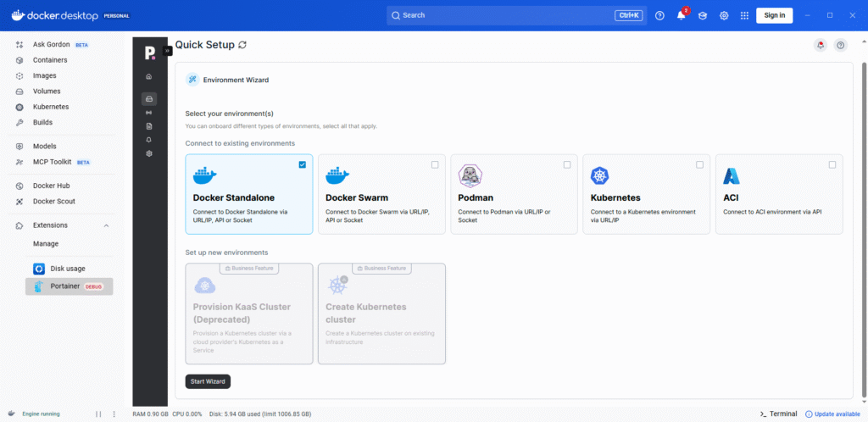Screen dimensions: 868x422
Task: Check the Docker Swarm environment checkbox
Action: pos(435,164)
